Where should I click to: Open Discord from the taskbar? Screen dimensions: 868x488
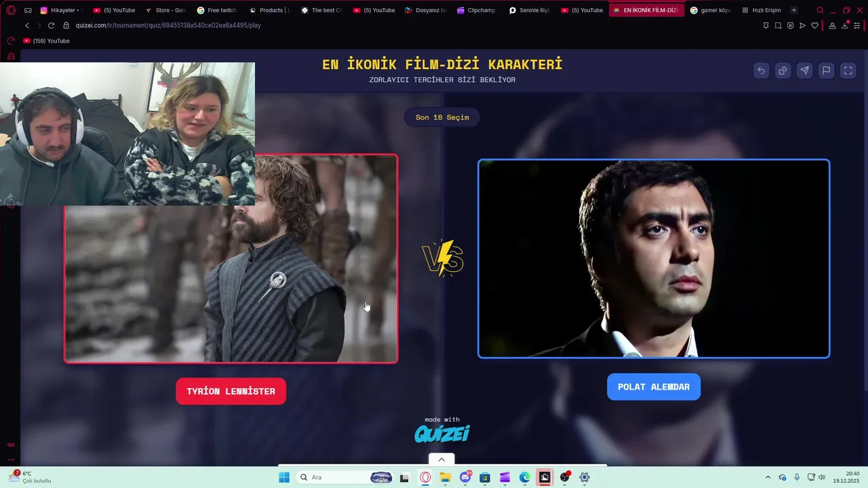pyautogui.click(x=465, y=477)
